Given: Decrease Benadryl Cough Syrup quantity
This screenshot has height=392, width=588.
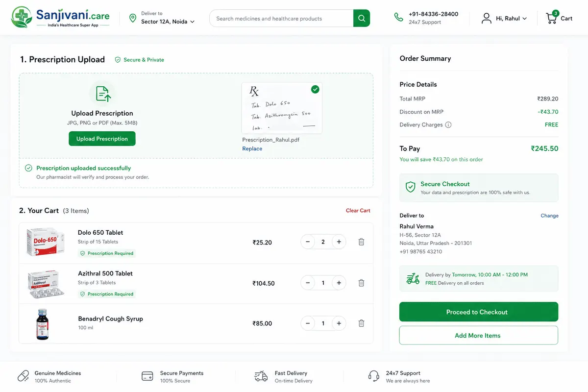Looking at the screenshot, I should pos(308,323).
